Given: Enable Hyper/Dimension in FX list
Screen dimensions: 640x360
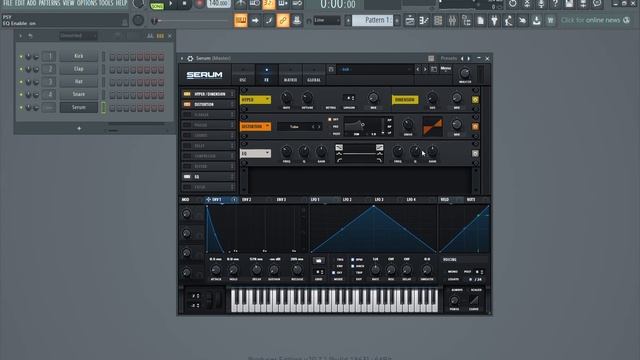Looking at the screenshot, I should coord(187,94).
